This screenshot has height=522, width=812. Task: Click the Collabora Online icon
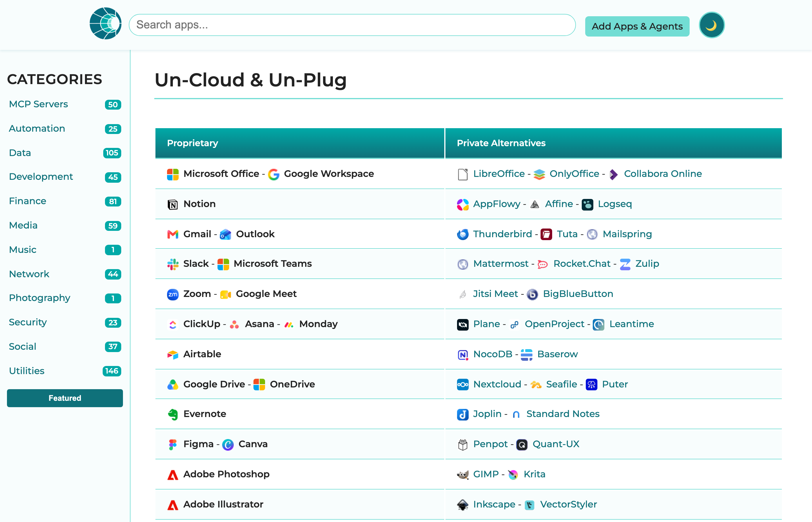click(614, 174)
